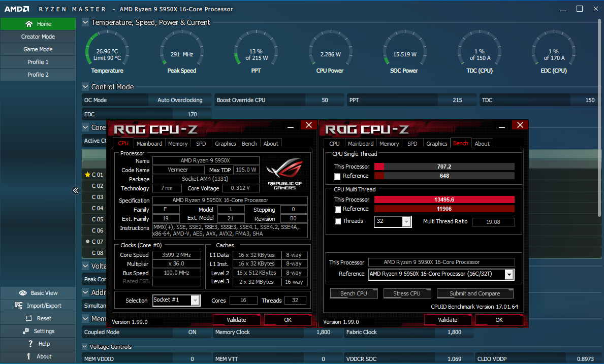604x364 pixels.
Task: Open Graphics tab in left CPU-Z
Action: 226,144
